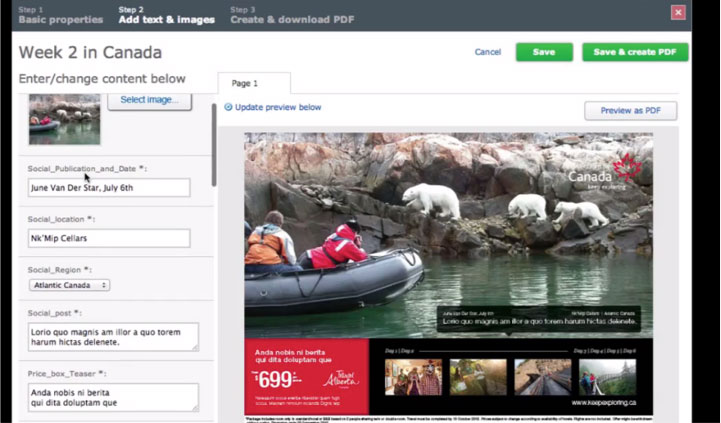
Task: Edit the Social_Publication_and_Date field
Action: (109, 188)
